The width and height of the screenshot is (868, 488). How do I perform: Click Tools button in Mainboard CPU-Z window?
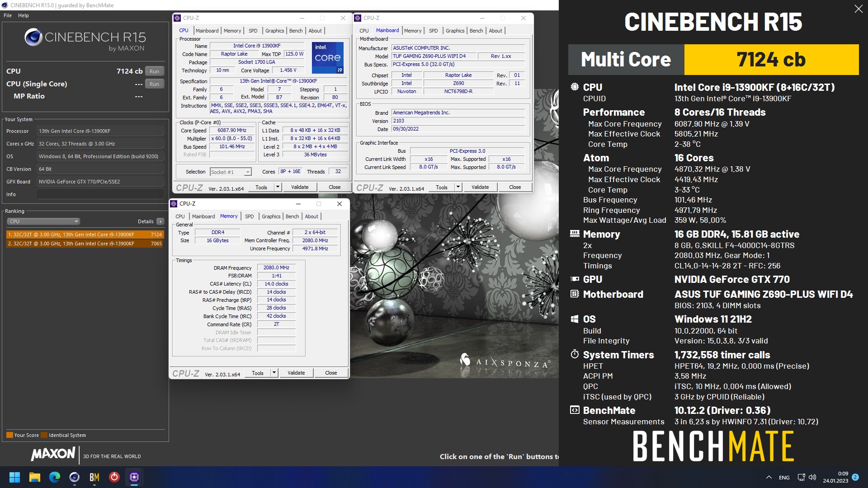(442, 187)
